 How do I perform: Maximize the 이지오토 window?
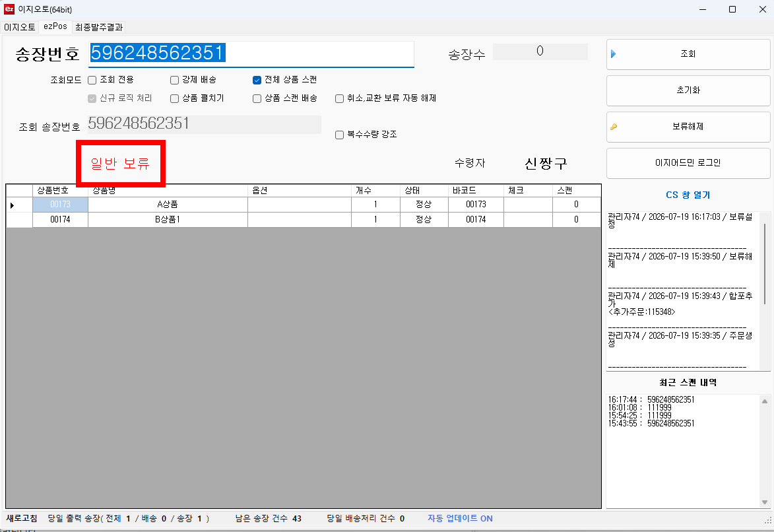[x=732, y=9]
